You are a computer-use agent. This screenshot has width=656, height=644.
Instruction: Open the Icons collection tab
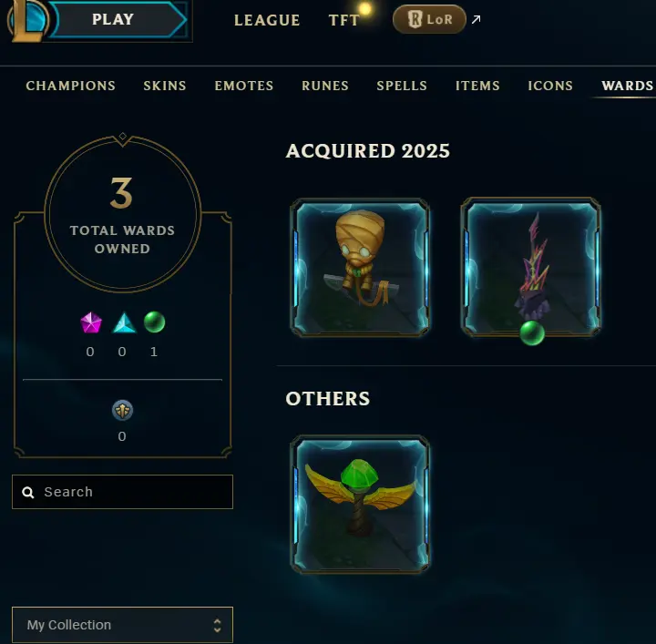pos(550,86)
